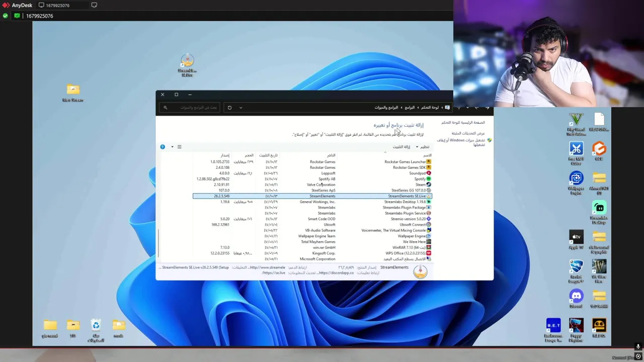Screen dimensions: 644x362
Task: Click the help question mark icon
Action: coord(163,147)
